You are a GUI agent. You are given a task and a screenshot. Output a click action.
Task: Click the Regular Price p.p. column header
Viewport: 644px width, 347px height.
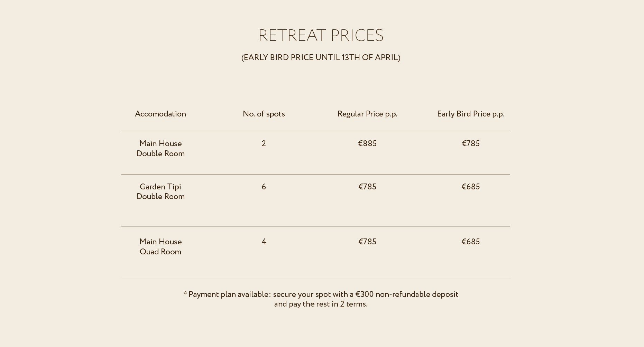pyautogui.click(x=367, y=114)
